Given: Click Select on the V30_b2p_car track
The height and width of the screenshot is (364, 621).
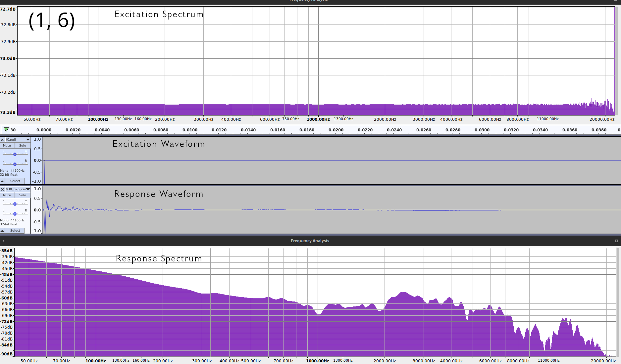Looking at the screenshot, I should 15,231.
